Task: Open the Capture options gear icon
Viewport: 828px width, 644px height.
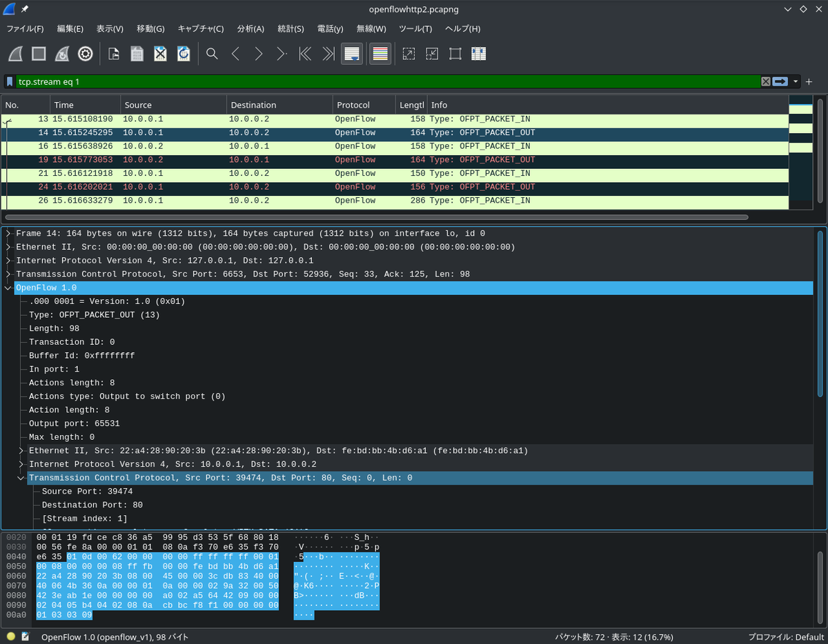Action: pos(86,53)
